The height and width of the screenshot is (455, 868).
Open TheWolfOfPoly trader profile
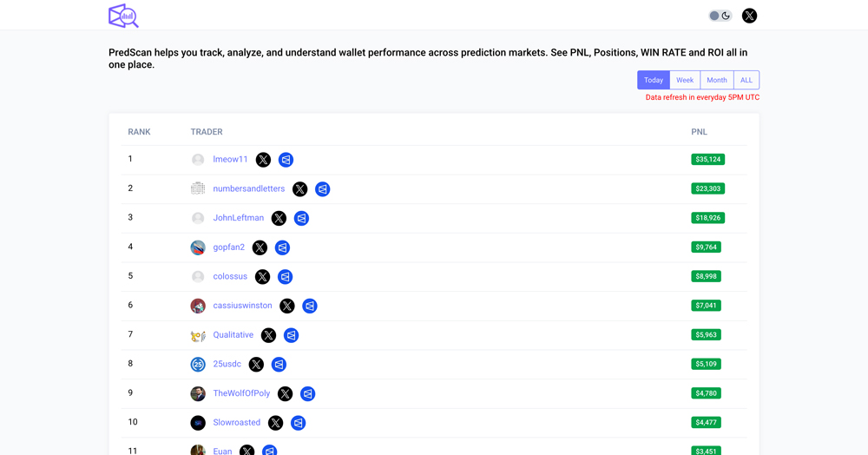(241, 393)
